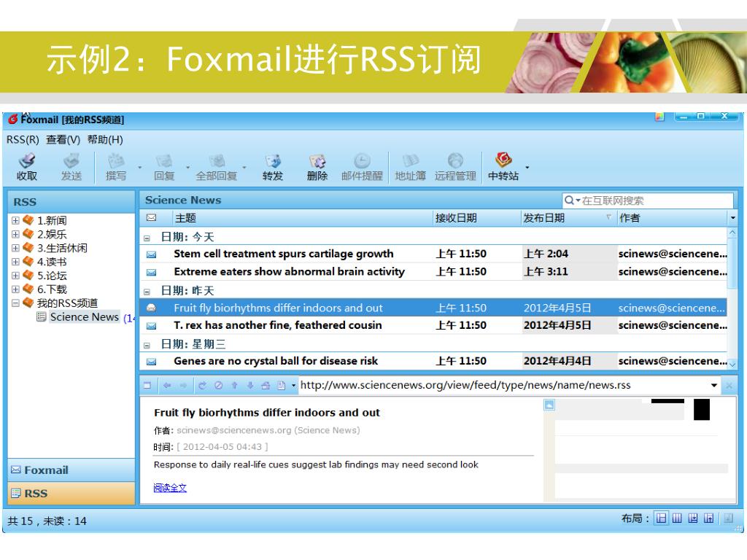Collapse the 日期: 今天 group
The height and width of the screenshot is (560, 747).
(x=147, y=238)
